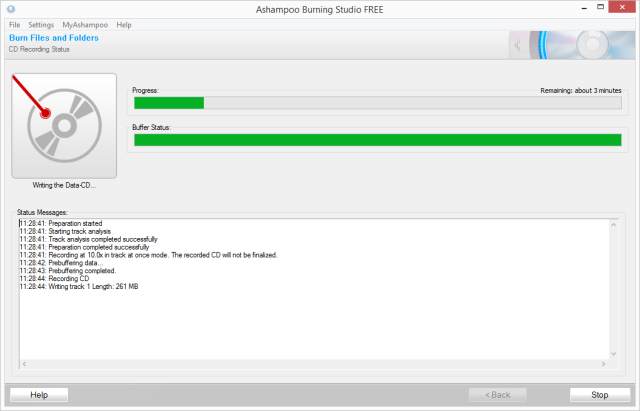The height and width of the screenshot is (411, 640).
Task: Click the status log scroll up arrow
Action: click(613, 225)
